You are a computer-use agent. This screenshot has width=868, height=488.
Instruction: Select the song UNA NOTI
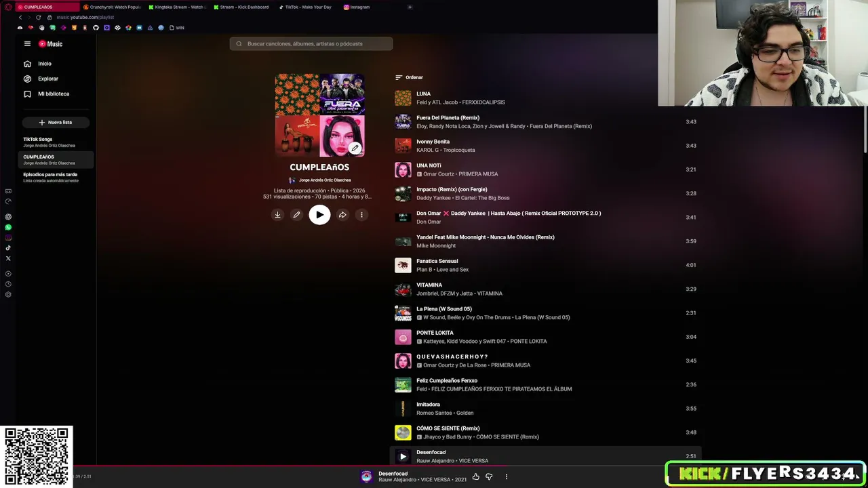coord(429,165)
